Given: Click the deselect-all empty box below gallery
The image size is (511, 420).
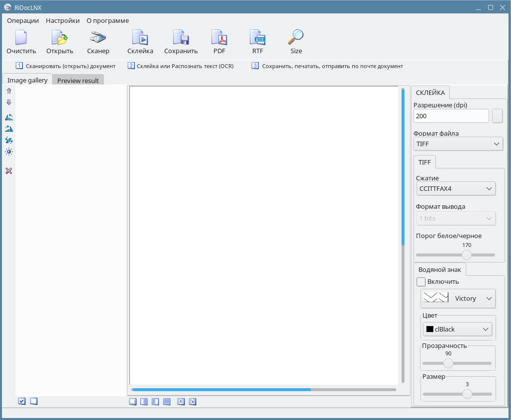Looking at the screenshot, I should pos(34,401).
